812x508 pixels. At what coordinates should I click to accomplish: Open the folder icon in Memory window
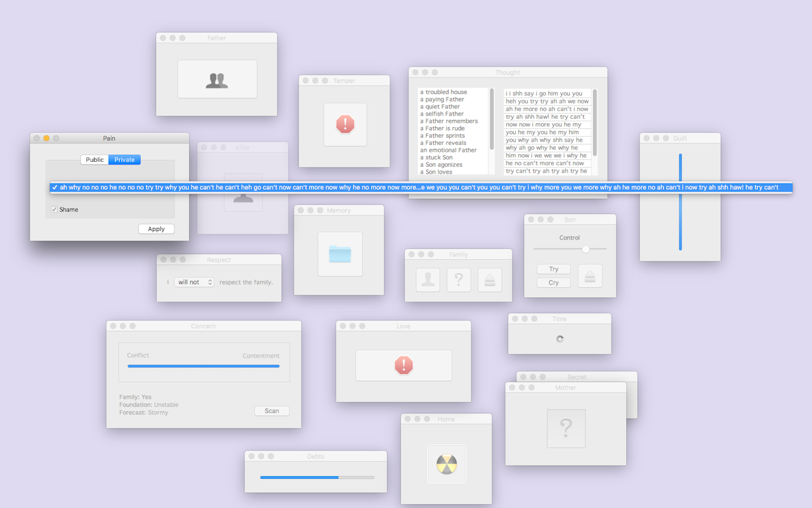point(340,254)
